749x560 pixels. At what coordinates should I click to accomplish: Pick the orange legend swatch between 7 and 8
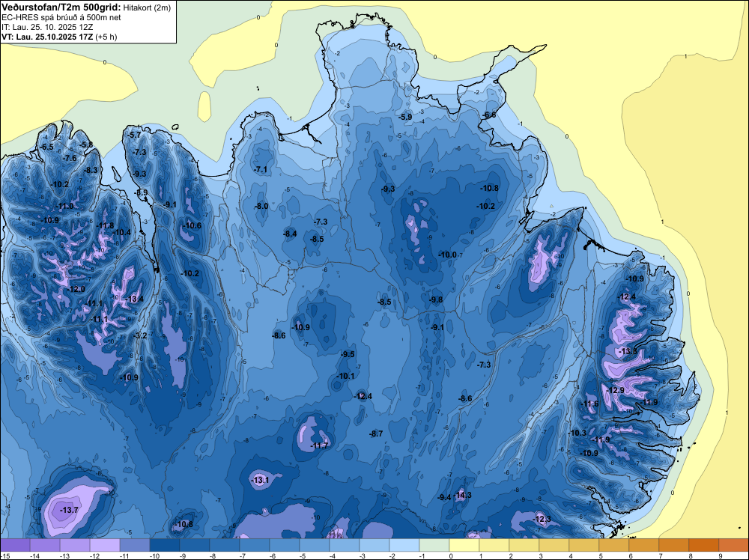coord(673,545)
